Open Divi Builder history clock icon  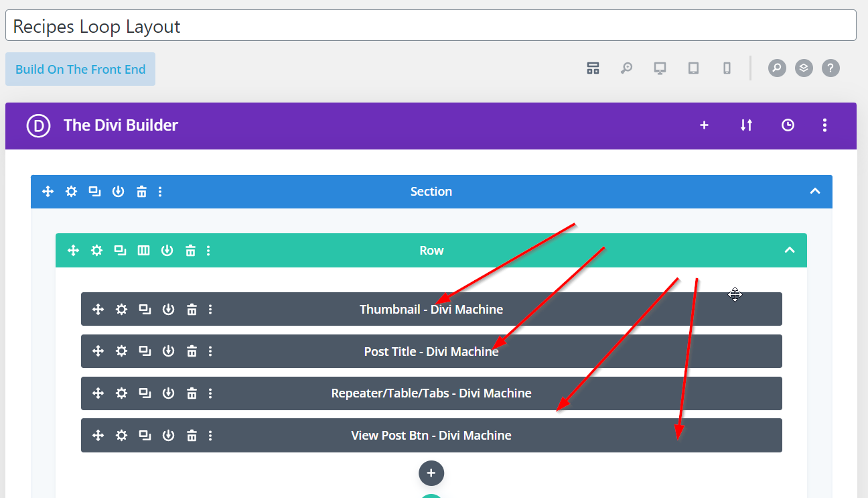[788, 125]
